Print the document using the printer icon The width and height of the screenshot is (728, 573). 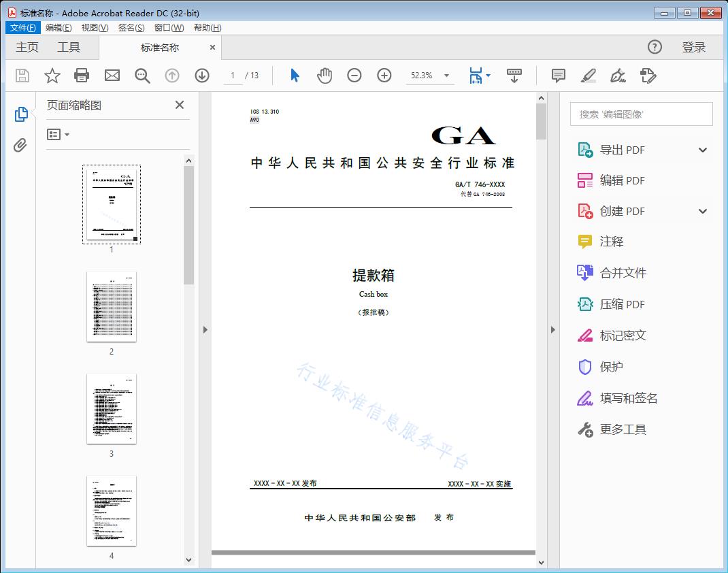click(82, 76)
